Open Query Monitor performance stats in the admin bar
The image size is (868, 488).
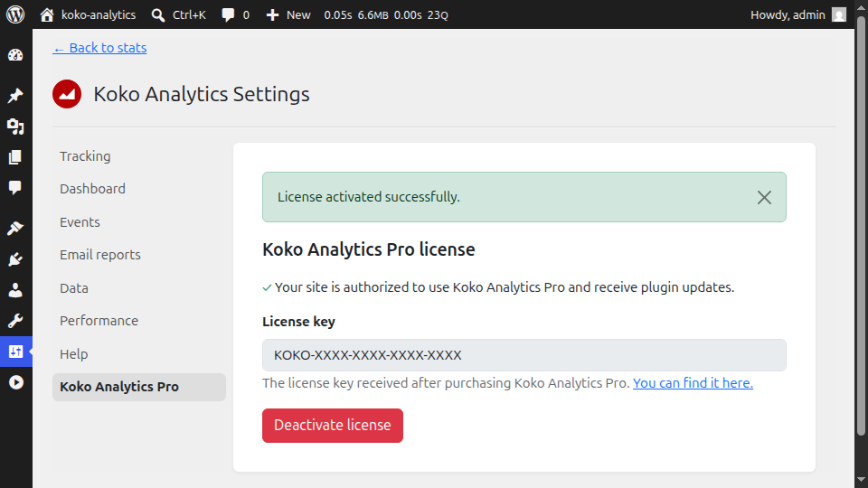coord(386,15)
